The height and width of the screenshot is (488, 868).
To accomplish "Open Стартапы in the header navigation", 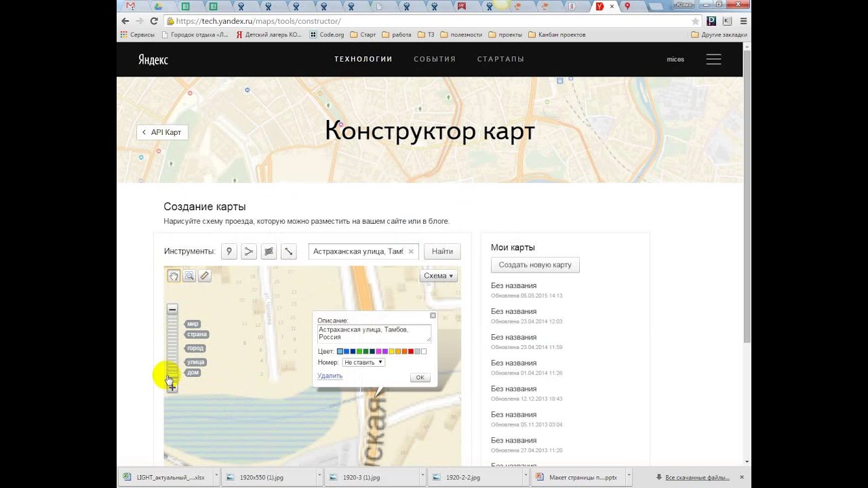I will (500, 59).
